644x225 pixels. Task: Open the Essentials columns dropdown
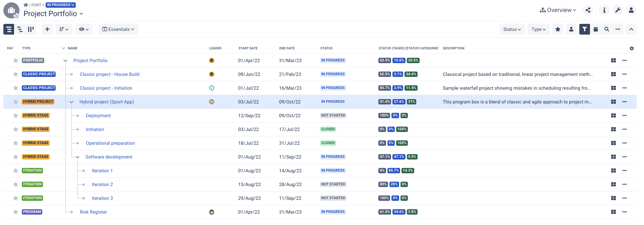pos(118,29)
